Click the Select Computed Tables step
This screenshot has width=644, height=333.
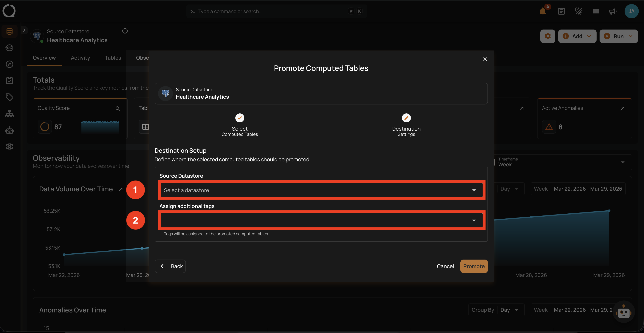pos(239,125)
